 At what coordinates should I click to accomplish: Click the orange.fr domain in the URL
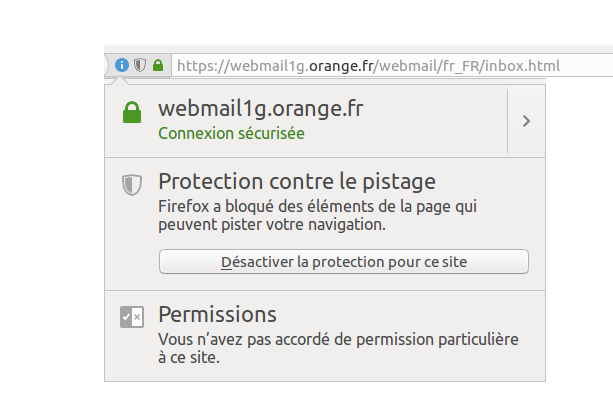[338, 66]
